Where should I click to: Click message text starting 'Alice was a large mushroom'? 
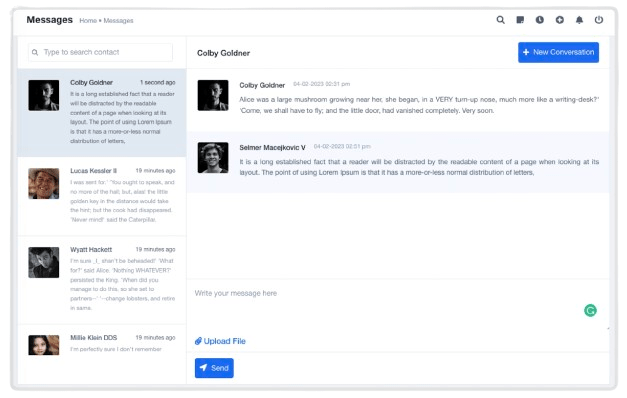pyautogui.click(x=419, y=105)
